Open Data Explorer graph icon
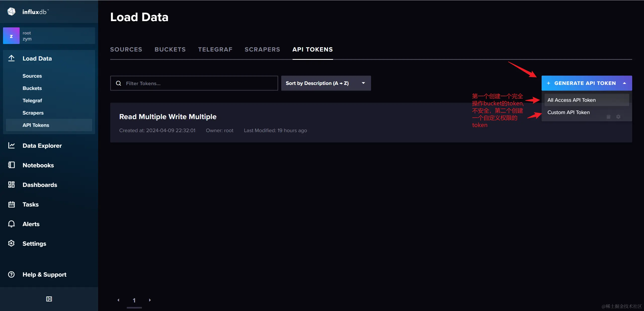This screenshot has width=644, height=311. (11, 145)
